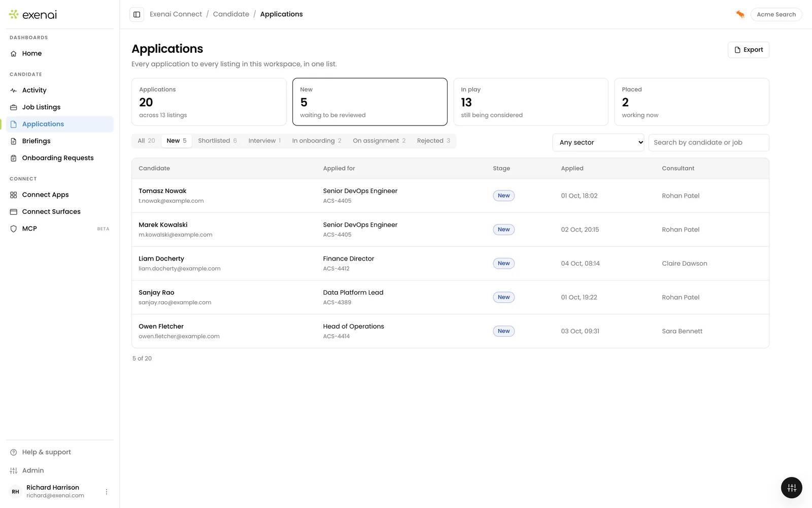Image resolution: width=812 pixels, height=508 pixels.
Task: Select the New 5 summary card
Action: click(370, 102)
